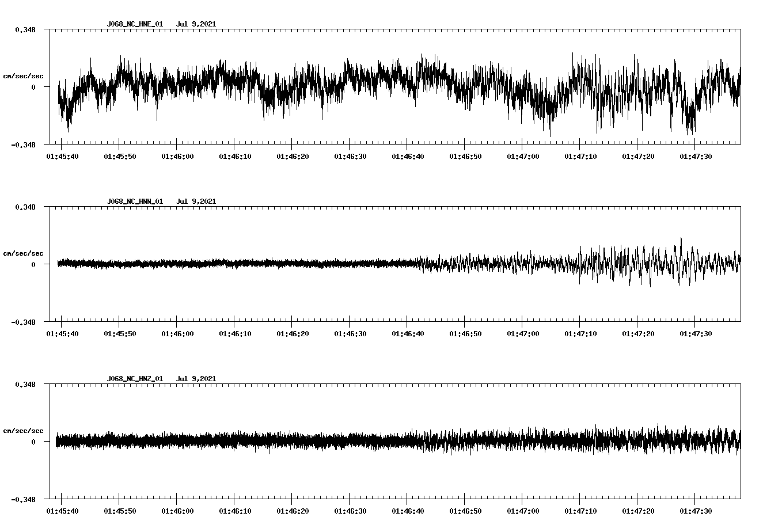Pick the 01:47:10 tick label under HNN plot
The image size is (782, 532).
[x=580, y=334]
